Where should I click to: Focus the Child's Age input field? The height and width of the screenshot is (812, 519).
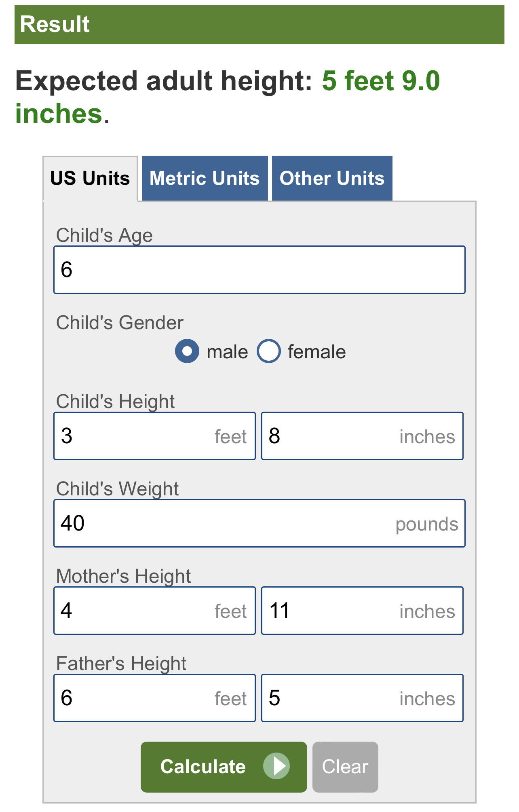click(259, 270)
